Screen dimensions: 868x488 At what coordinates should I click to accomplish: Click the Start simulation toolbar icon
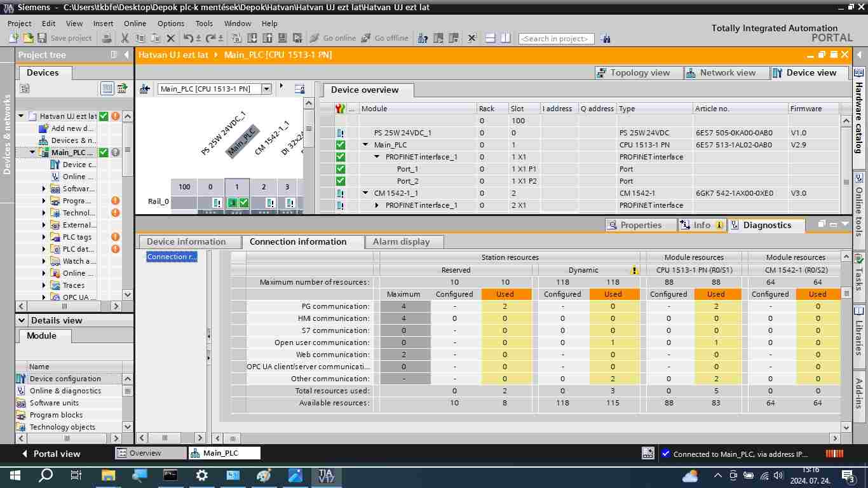pyautogui.click(x=282, y=38)
